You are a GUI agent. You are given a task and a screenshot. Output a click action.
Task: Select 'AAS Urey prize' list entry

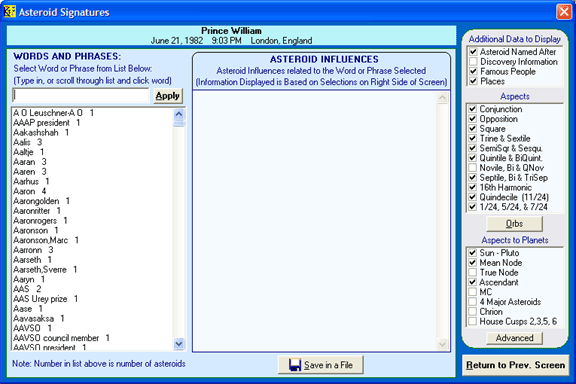(x=92, y=299)
